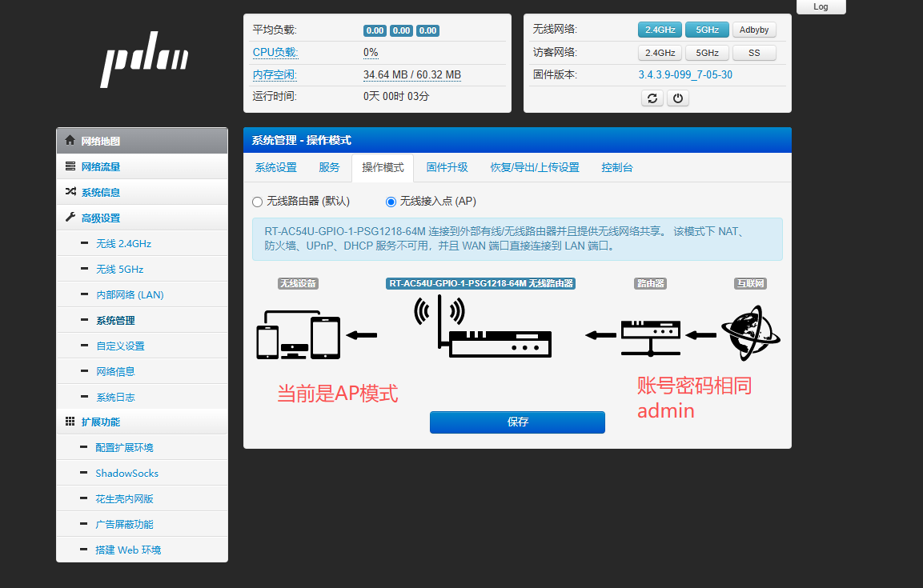The image size is (923, 588).
Task: Click the 网络流量 sidebar icon
Action: point(70,166)
